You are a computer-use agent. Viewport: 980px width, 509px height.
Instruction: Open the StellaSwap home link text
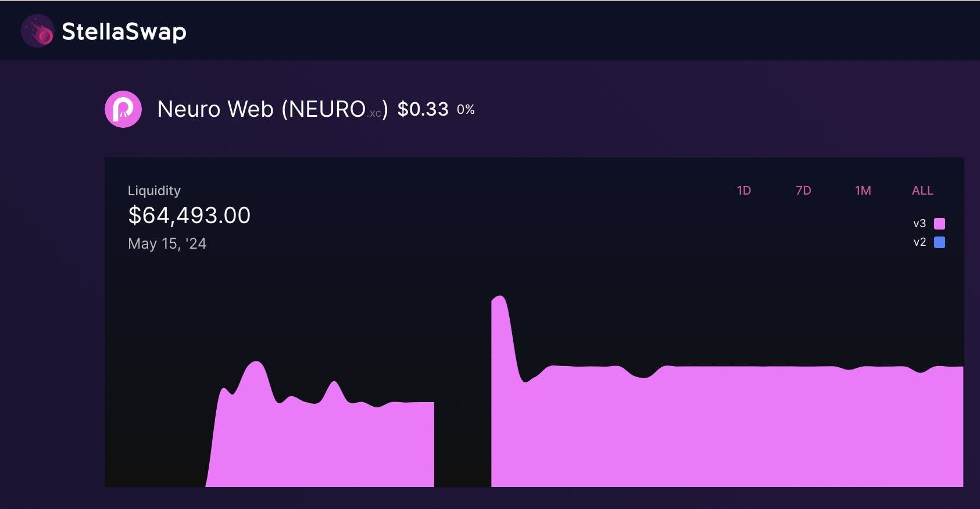click(x=124, y=31)
